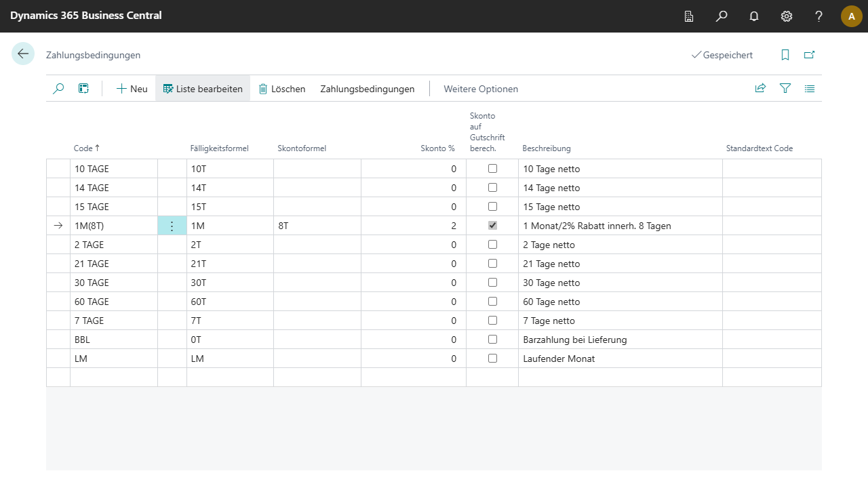This screenshot has width=868, height=488.
Task: Open the notifications bell
Action: (x=754, y=16)
